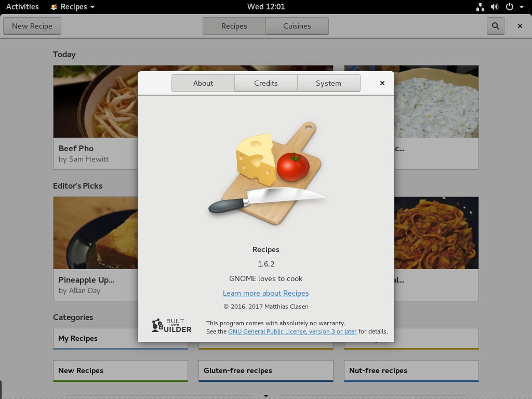The width and height of the screenshot is (532, 399).
Task: Click the GNOME loves to cook text
Action: [x=265, y=278]
